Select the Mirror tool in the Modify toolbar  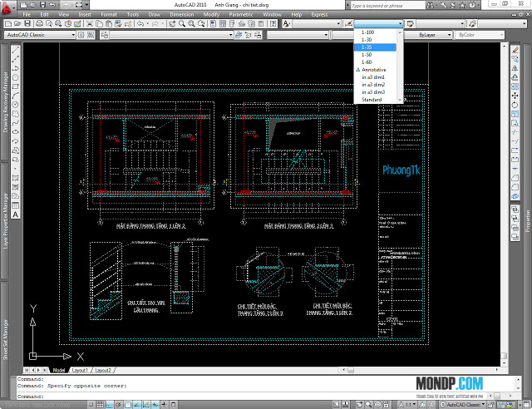coord(515,68)
